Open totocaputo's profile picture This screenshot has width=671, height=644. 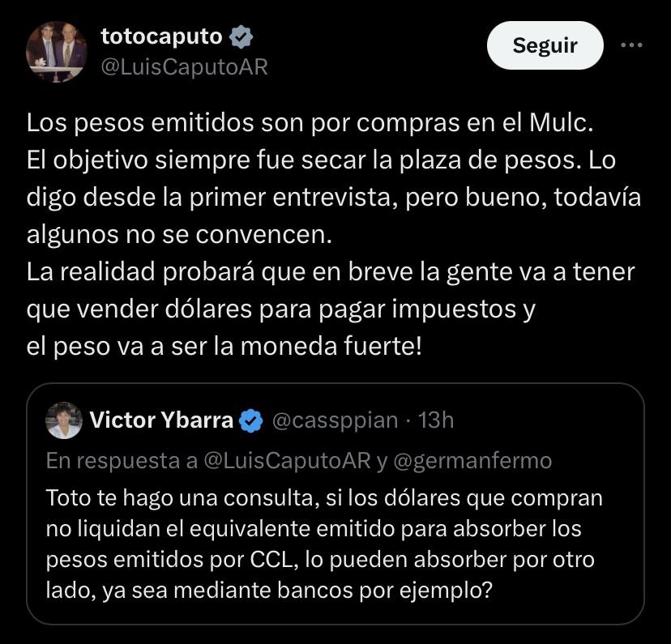click(x=56, y=53)
